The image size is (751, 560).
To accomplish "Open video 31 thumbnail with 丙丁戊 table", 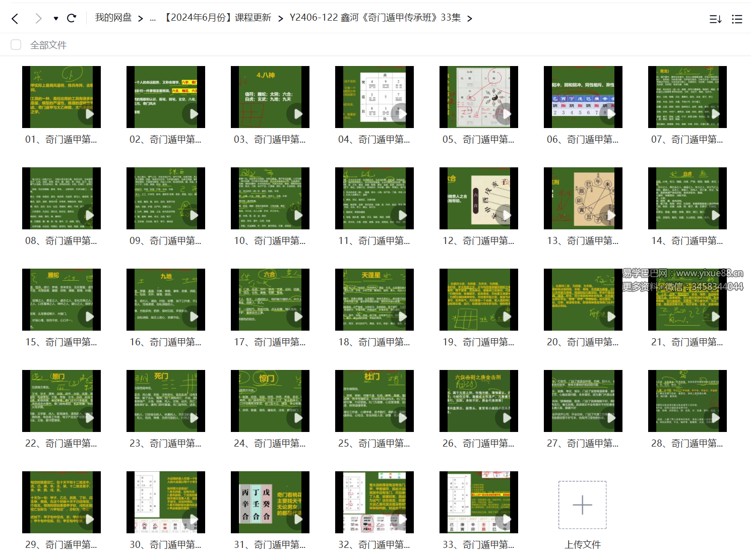I will tap(270, 502).
